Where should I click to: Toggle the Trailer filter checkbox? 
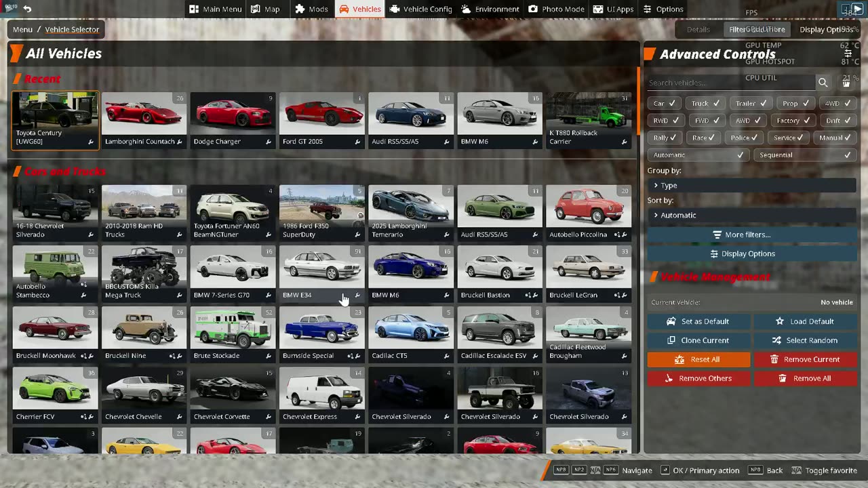pyautogui.click(x=751, y=104)
